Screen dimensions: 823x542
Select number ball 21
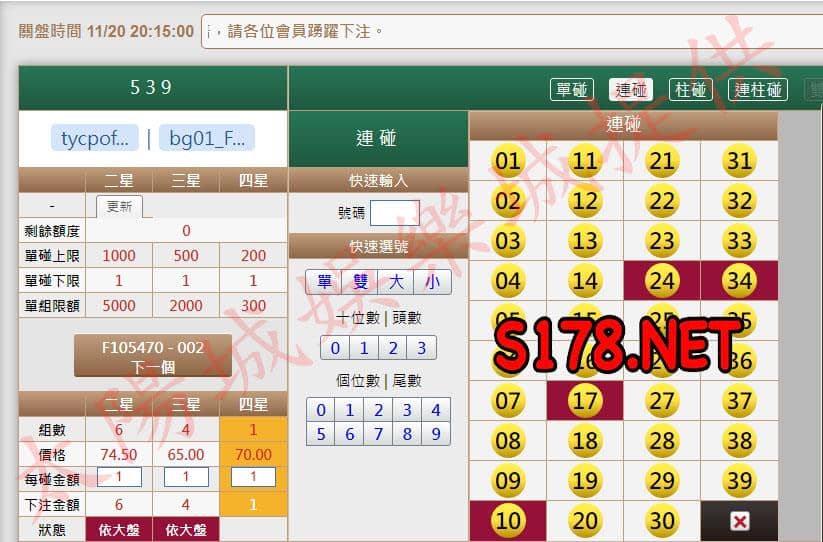coord(662,161)
